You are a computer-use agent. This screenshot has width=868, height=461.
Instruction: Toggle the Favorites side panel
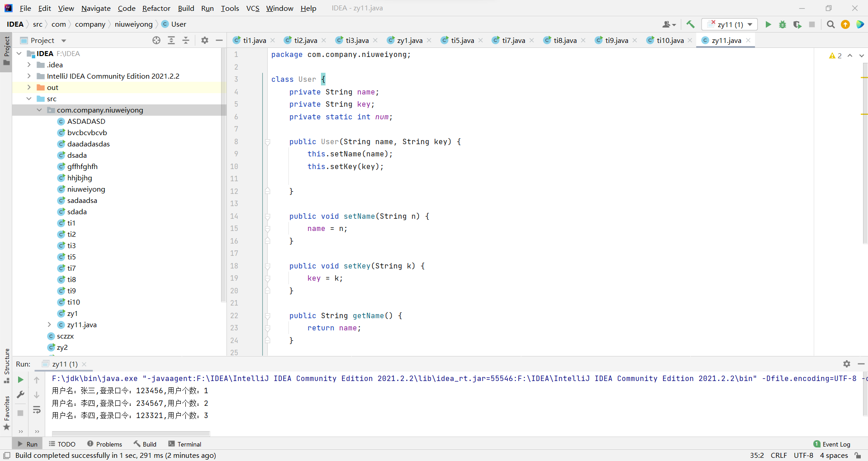pyautogui.click(x=6, y=413)
